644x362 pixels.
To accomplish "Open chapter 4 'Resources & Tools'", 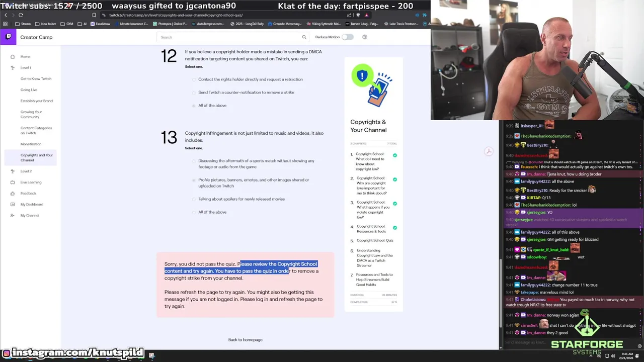I will (x=371, y=229).
